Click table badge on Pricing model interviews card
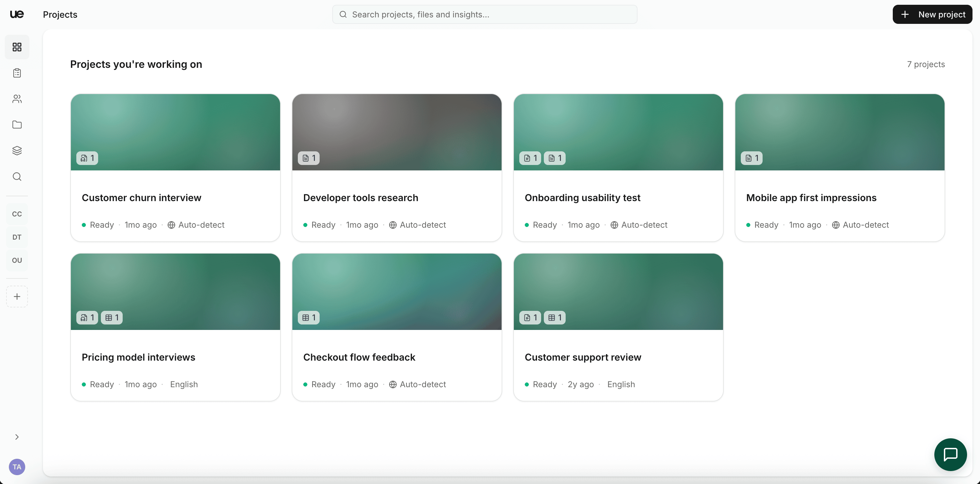 point(112,317)
